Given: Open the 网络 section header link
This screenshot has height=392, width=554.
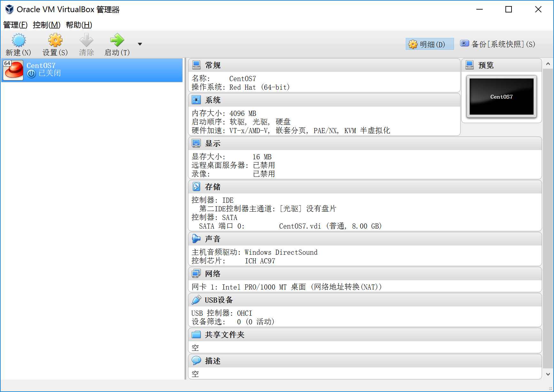Looking at the screenshot, I should (213, 274).
